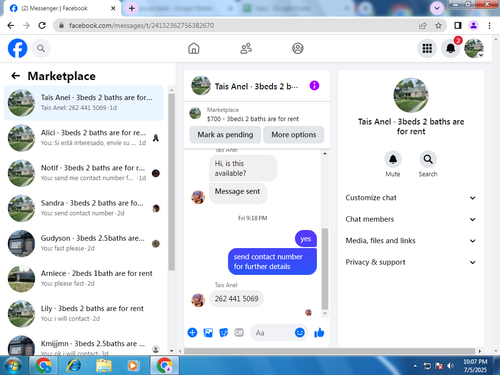Open the nine-dot Menu grid icon

(x=427, y=48)
